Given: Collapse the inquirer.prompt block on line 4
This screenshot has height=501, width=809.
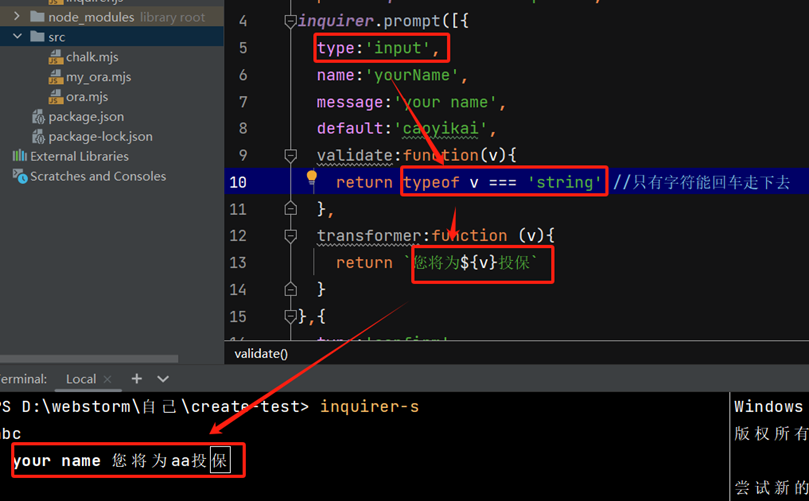Looking at the screenshot, I should coord(290,21).
